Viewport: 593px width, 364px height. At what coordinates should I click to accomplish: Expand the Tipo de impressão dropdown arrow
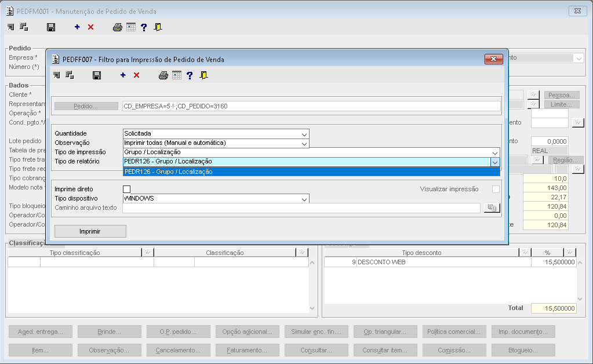(494, 152)
